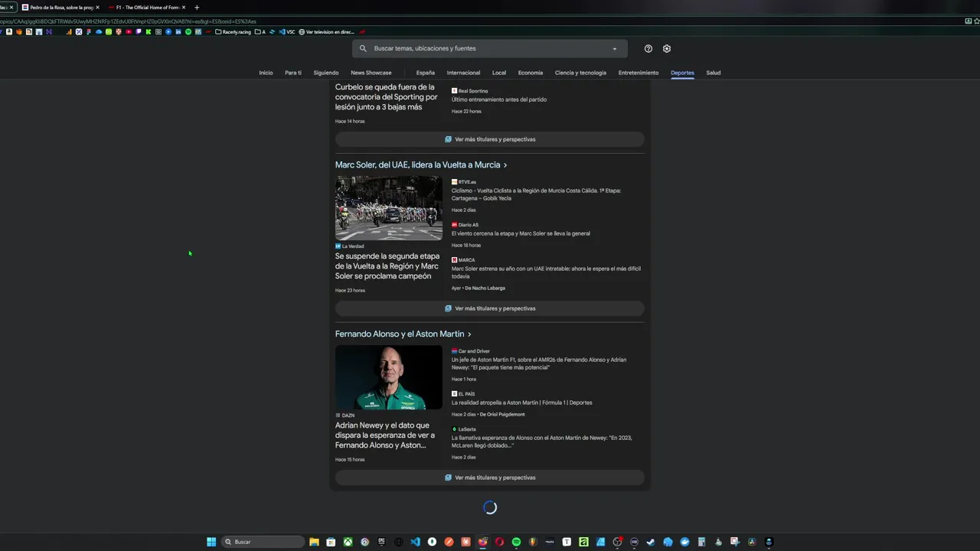Open the Xbox app in the taskbar
The image size is (980, 551).
[348, 542]
